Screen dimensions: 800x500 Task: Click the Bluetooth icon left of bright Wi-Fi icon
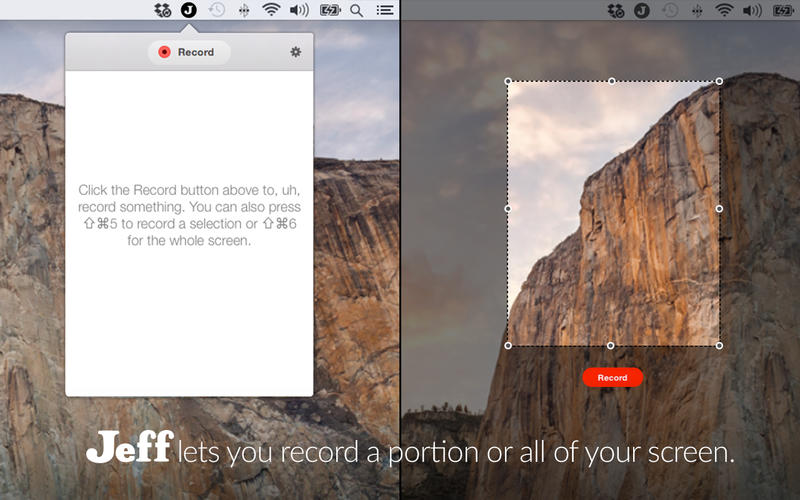click(x=244, y=11)
